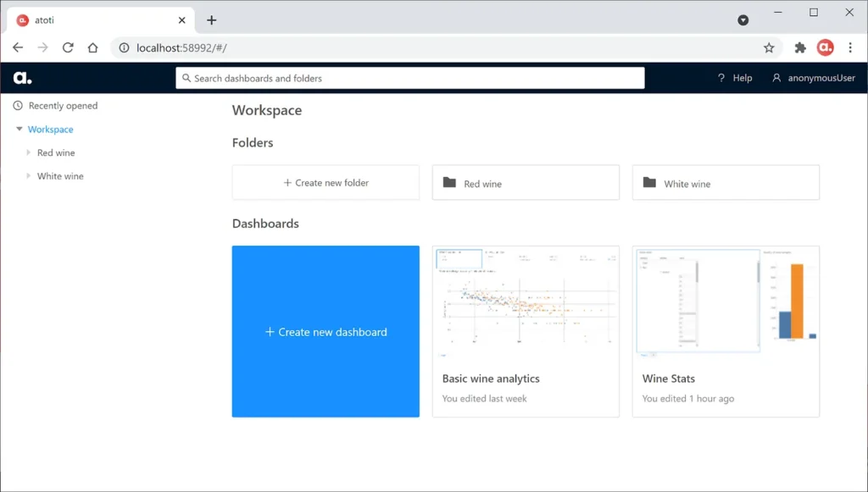Reload the page

click(68, 47)
